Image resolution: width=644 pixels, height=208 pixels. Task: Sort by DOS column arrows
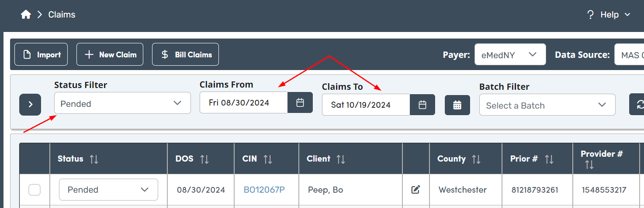[x=204, y=159]
